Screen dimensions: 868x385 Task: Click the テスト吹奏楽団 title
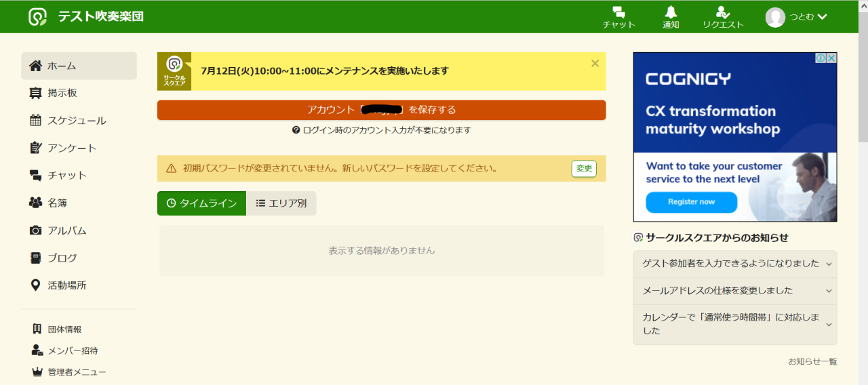[100, 17]
